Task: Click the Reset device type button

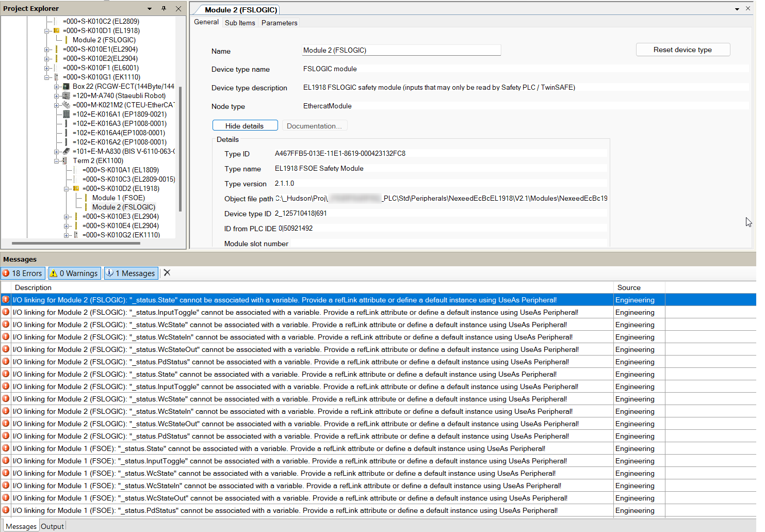Action: point(682,50)
